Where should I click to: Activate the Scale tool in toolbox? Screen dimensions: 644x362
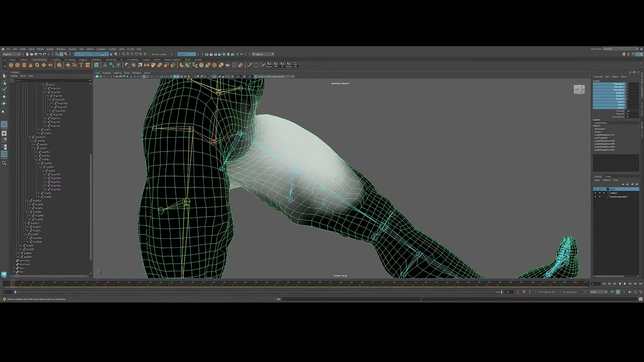coord(4,110)
